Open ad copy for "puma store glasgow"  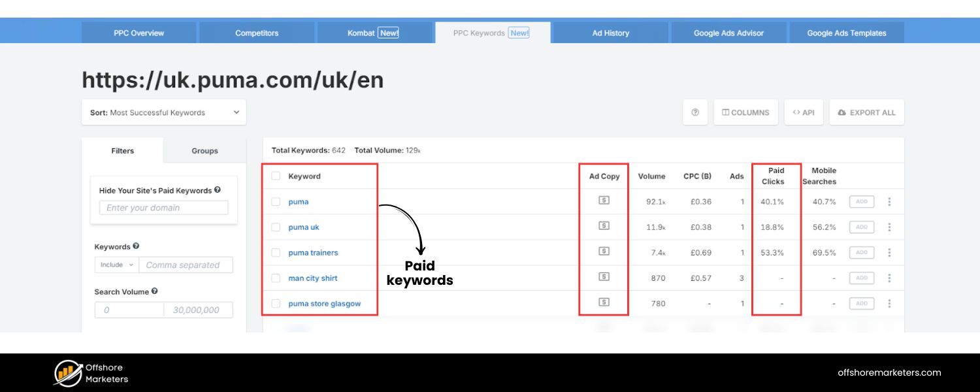[603, 302]
